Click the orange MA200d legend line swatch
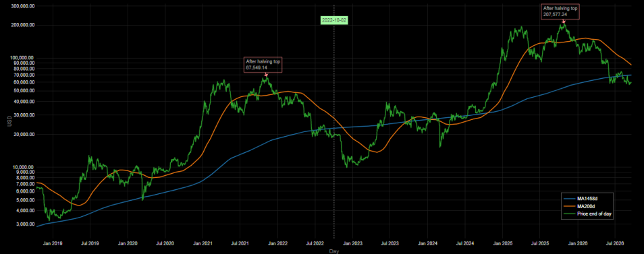The image size is (644, 254). [570, 206]
